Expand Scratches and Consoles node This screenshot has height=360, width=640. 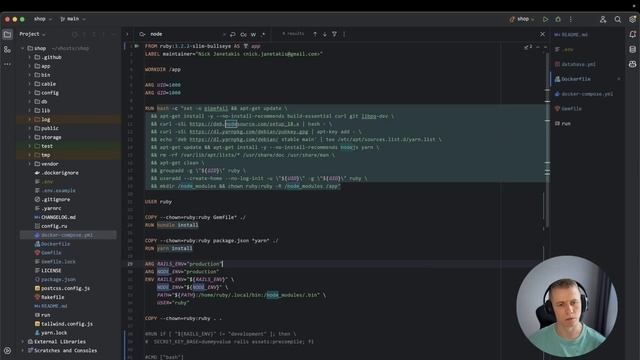point(22,351)
